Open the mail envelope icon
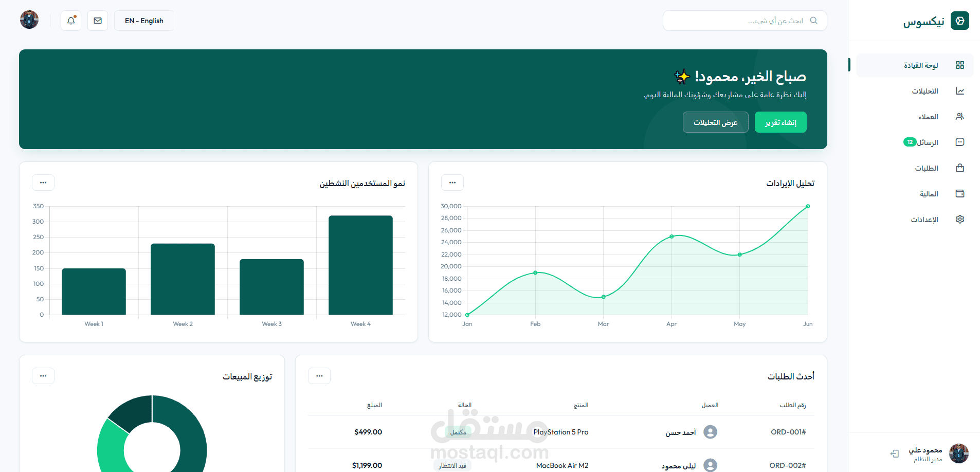This screenshot has width=980, height=472. [98, 21]
